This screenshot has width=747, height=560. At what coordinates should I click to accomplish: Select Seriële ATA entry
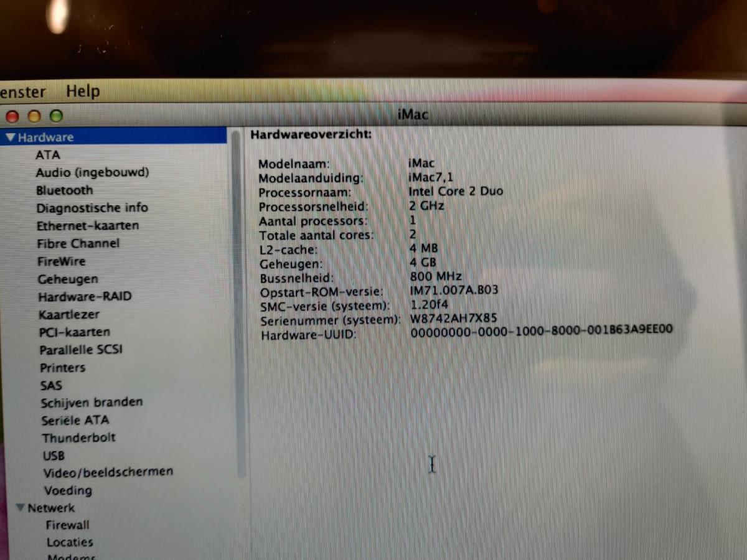(75, 420)
